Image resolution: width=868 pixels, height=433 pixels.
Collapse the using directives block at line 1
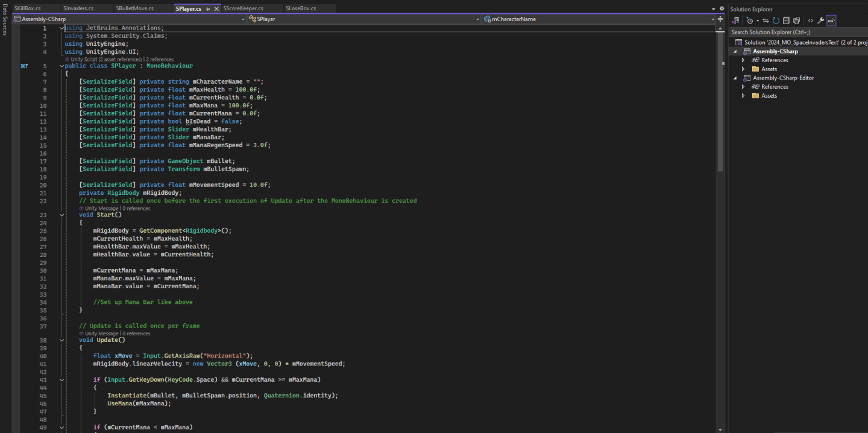point(62,28)
